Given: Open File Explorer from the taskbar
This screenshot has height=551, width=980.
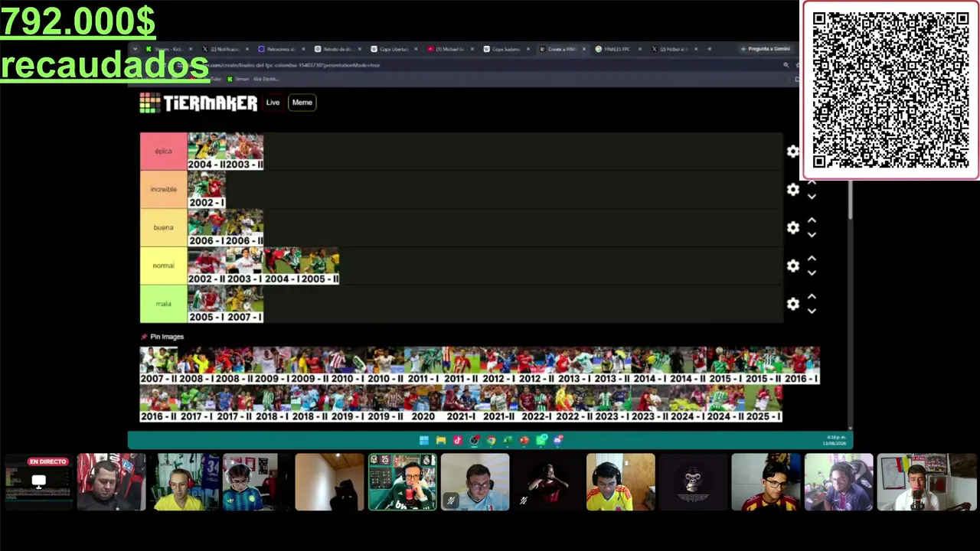Looking at the screenshot, I should 440,440.
